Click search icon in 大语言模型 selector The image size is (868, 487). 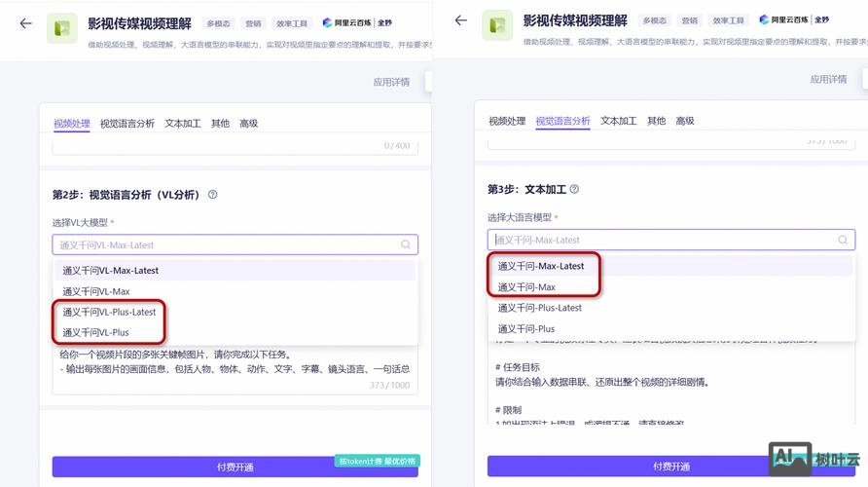[x=843, y=240]
